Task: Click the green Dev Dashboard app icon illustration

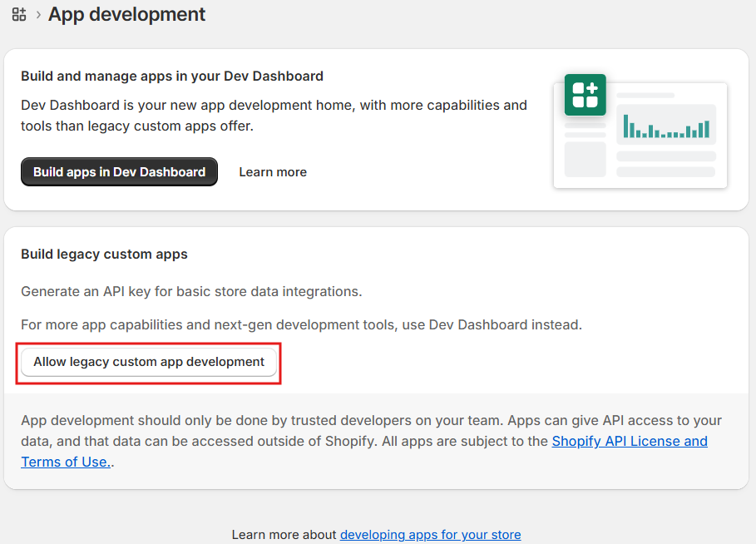Action: 585,95
